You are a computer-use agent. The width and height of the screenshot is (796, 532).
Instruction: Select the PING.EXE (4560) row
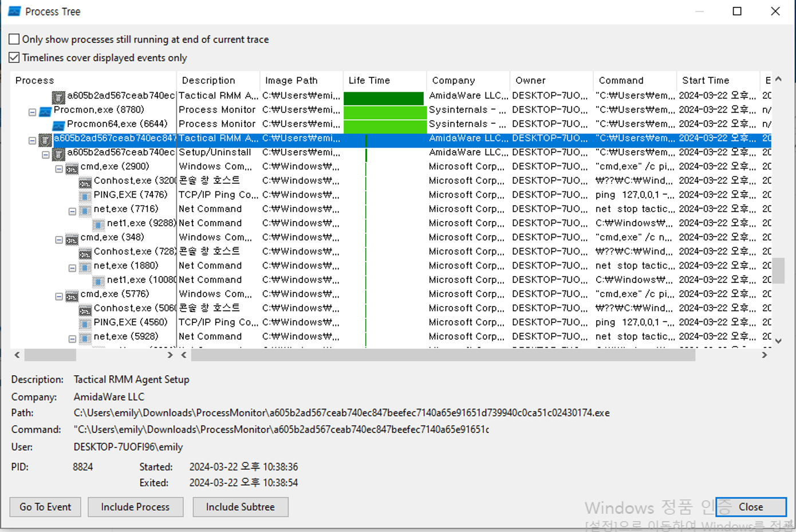click(391, 322)
